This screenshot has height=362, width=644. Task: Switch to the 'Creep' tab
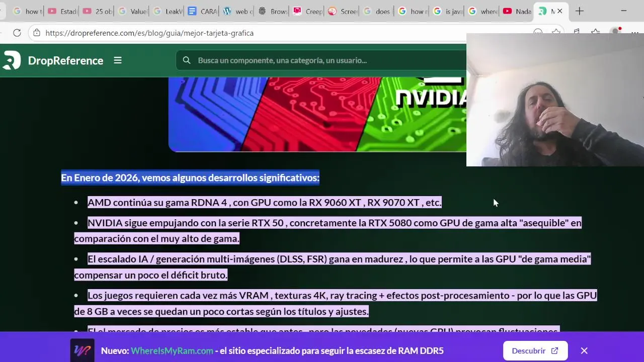point(307,11)
